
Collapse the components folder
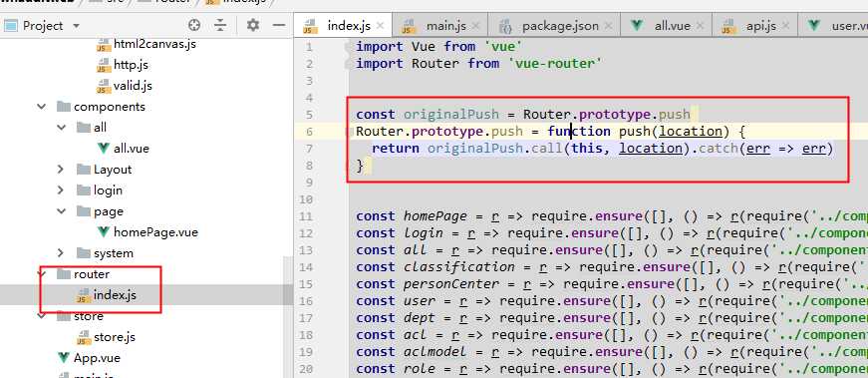point(42,107)
